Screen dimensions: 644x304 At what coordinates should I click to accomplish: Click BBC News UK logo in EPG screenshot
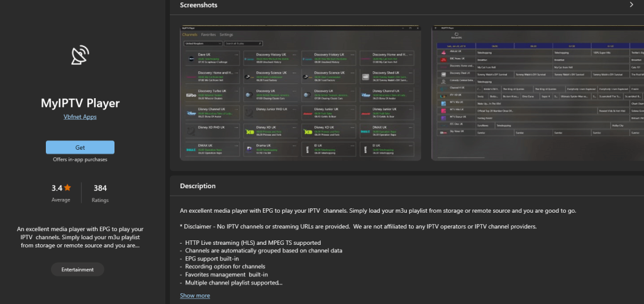coord(443,58)
